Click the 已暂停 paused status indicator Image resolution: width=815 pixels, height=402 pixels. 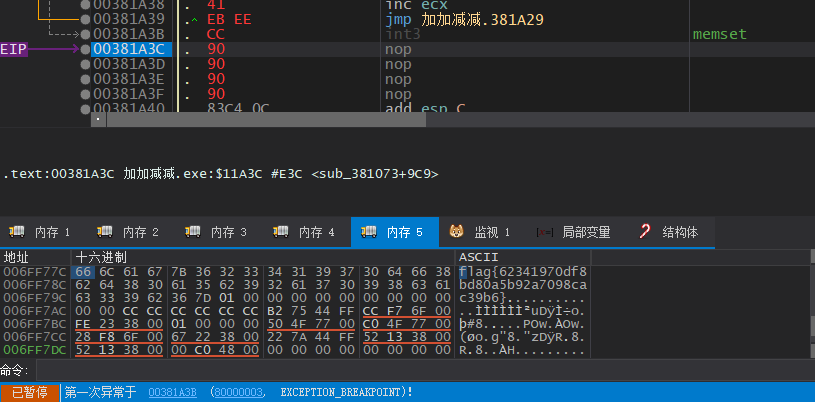[30, 392]
